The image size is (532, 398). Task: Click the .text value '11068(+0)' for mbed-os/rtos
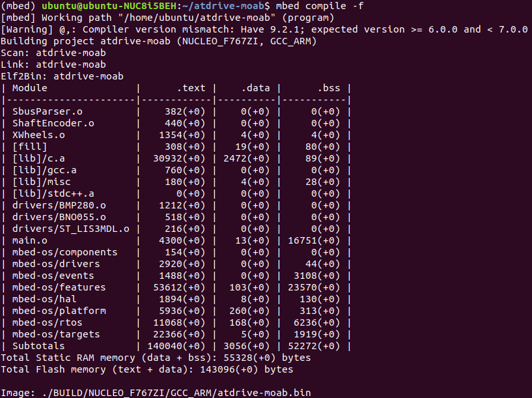[x=179, y=322]
